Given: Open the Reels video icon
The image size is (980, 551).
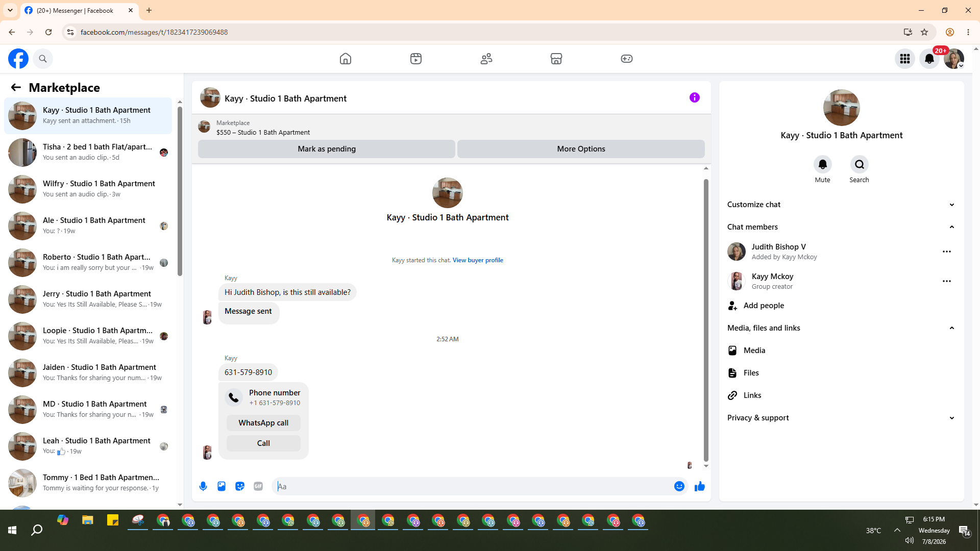Looking at the screenshot, I should click(x=416, y=59).
